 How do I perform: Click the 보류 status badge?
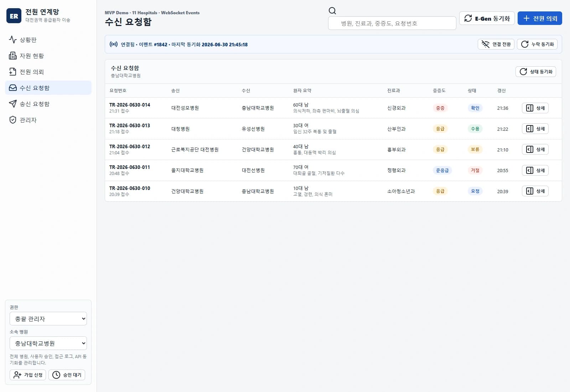click(475, 149)
